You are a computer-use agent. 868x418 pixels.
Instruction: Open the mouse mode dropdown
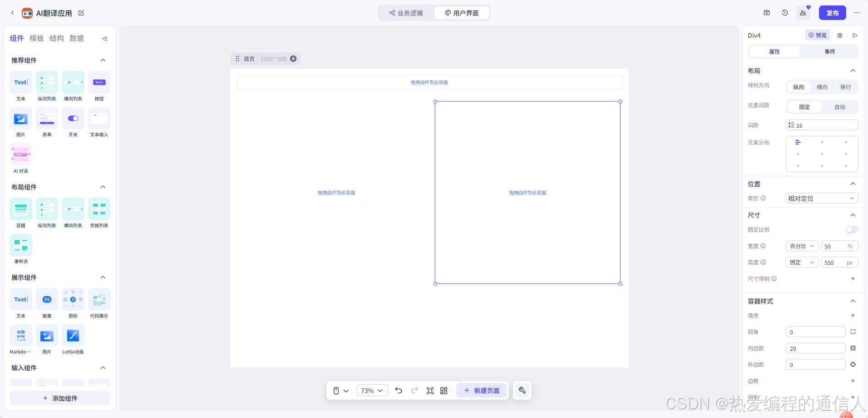pyautogui.click(x=340, y=390)
